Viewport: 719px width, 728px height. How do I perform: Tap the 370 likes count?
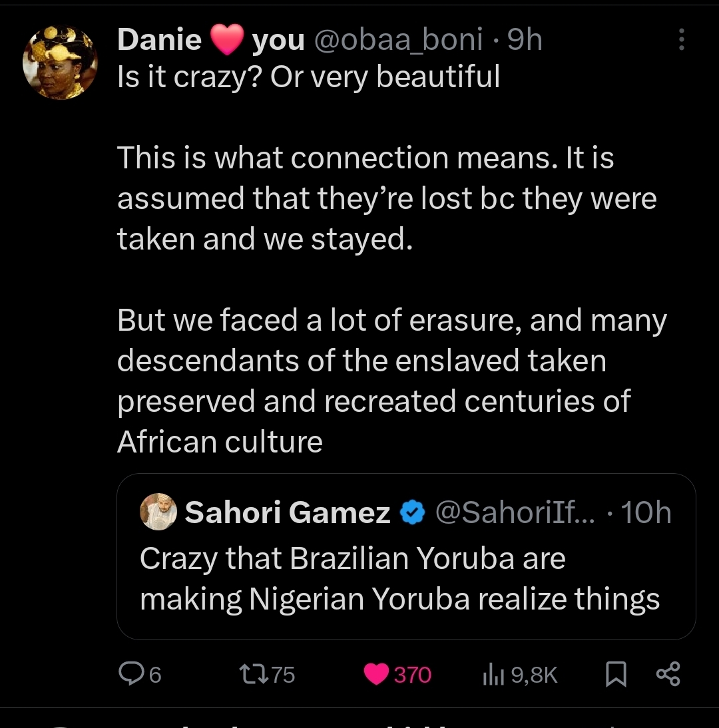click(x=413, y=675)
